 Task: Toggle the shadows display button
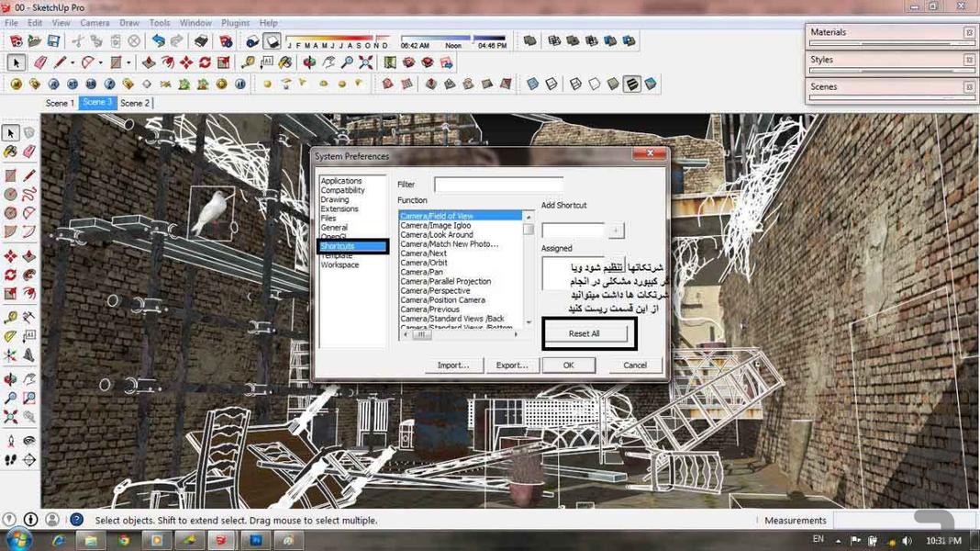273,41
